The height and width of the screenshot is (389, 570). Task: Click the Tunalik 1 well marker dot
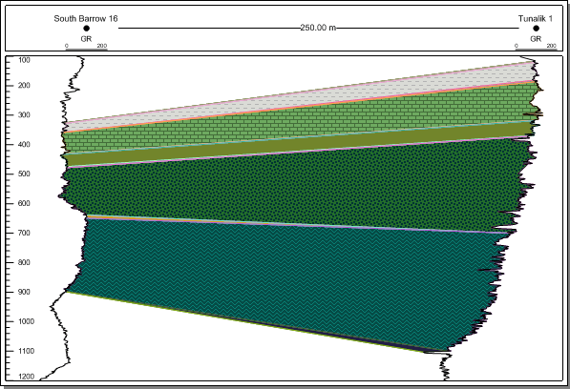click(536, 28)
